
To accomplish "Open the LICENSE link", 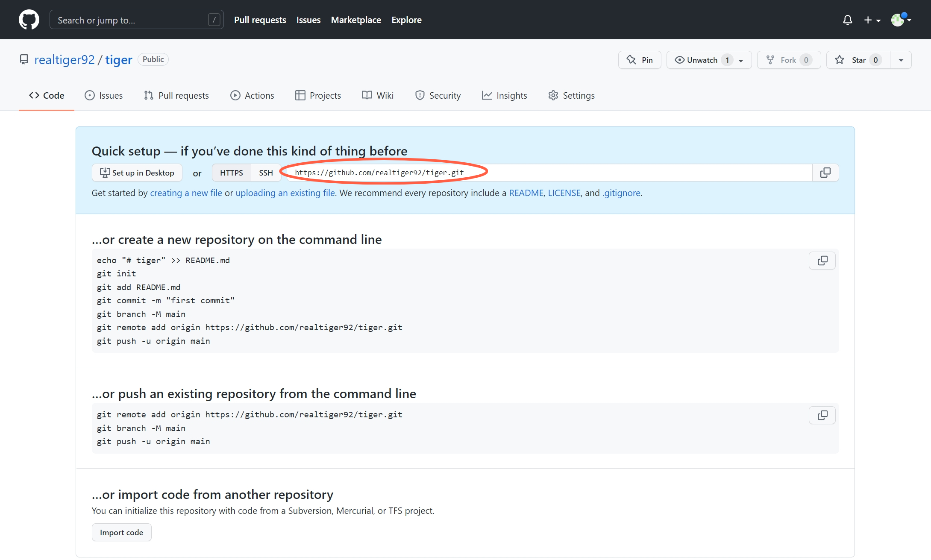I will tap(564, 193).
